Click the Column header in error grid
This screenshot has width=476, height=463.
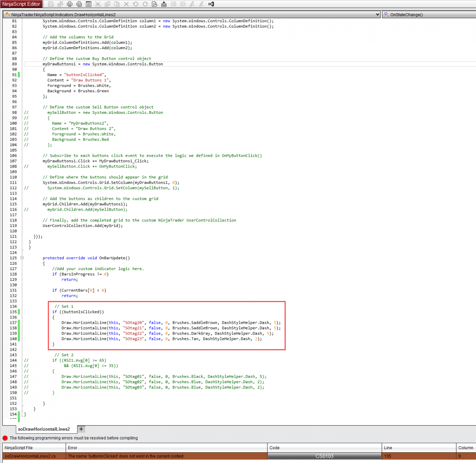(466, 448)
